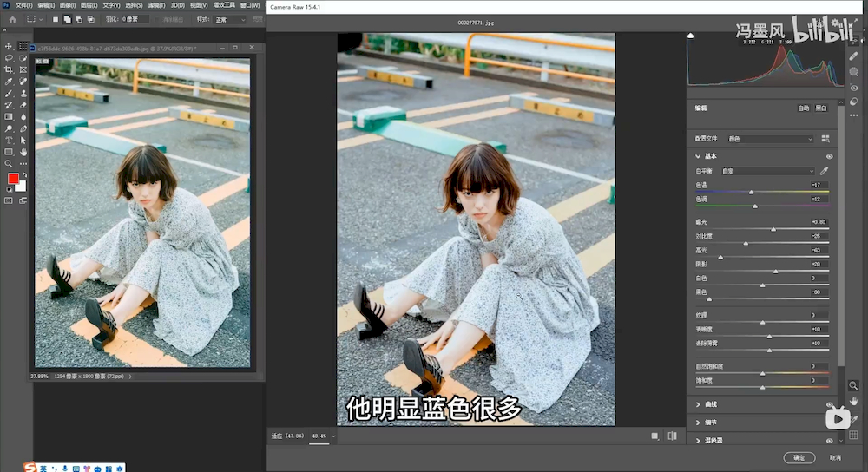
Task: Toggle Quick Mask mode
Action: (x=9, y=200)
